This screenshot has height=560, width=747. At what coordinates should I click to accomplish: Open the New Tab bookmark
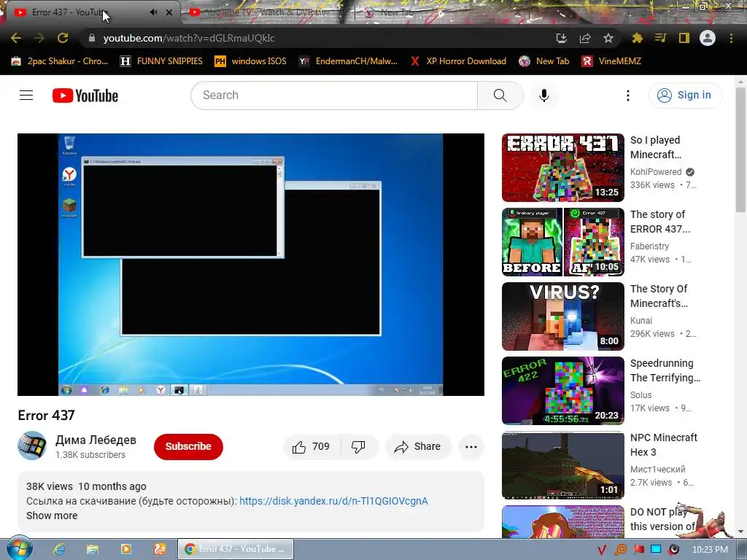pos(544,61)
